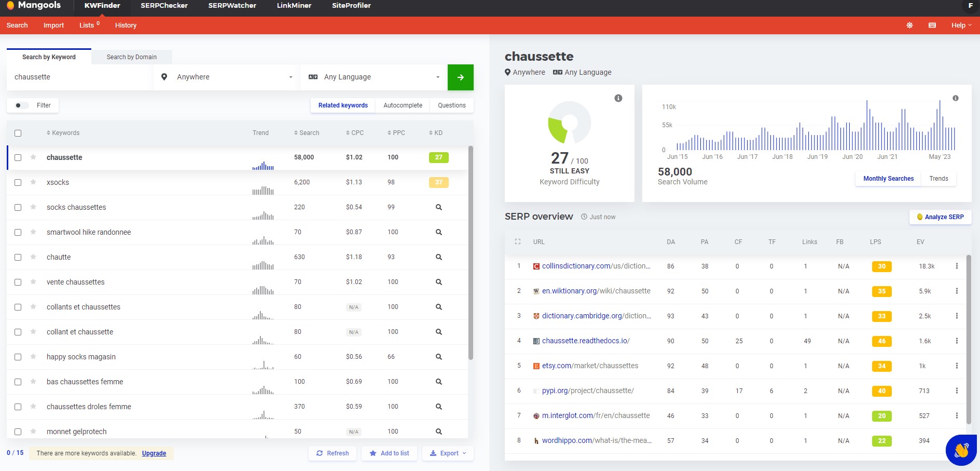
Task: Open three-dot menu for collinsdictionary.com result
Action: pyautogui.click(x=957, y=266)
